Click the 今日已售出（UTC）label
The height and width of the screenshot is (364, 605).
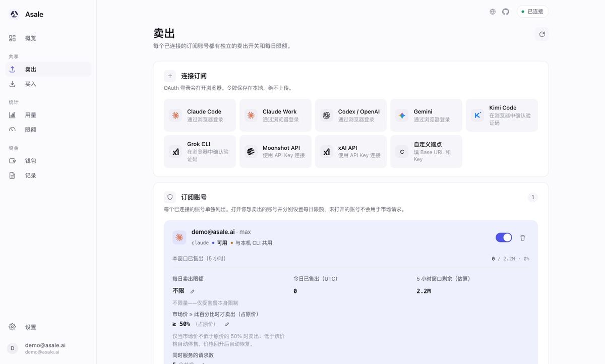click(x=316, y=279)
